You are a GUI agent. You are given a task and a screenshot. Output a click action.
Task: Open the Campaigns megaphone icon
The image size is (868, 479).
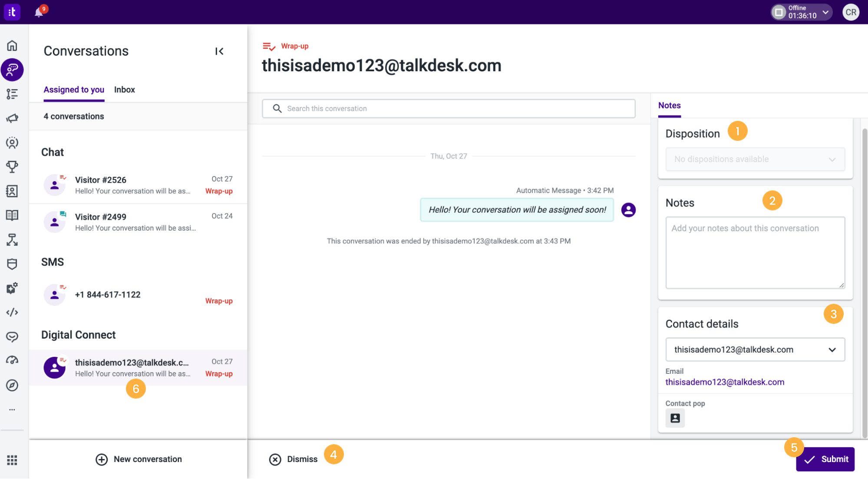[12, 118]
